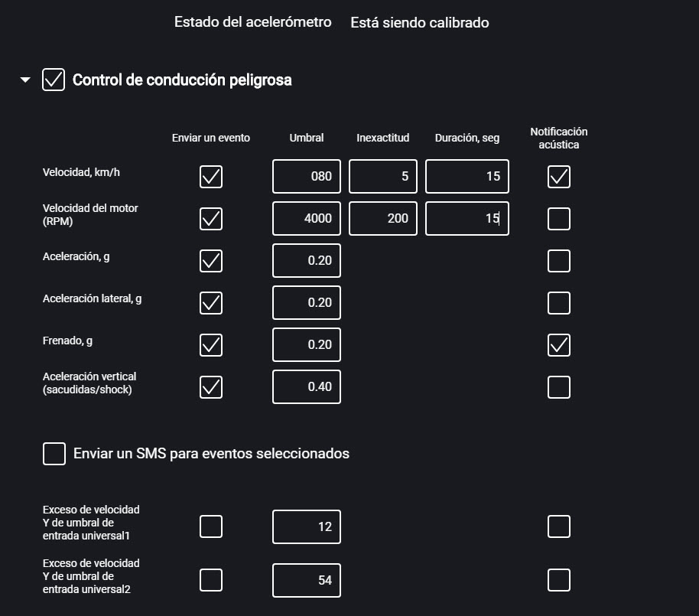The image size is (699, 616).
Task: Disable Control de conducción peligrosa
Action: pos(53,80)
